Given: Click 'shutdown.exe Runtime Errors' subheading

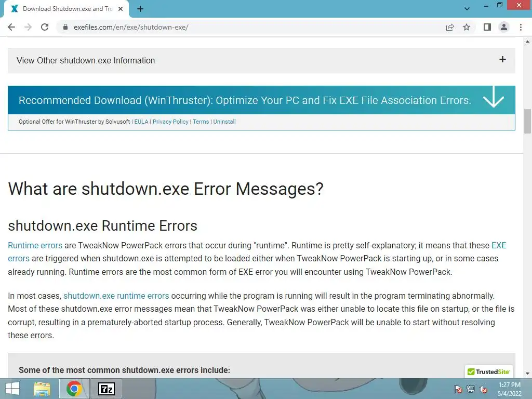Looking at the screenshot, I should [102, 225].
